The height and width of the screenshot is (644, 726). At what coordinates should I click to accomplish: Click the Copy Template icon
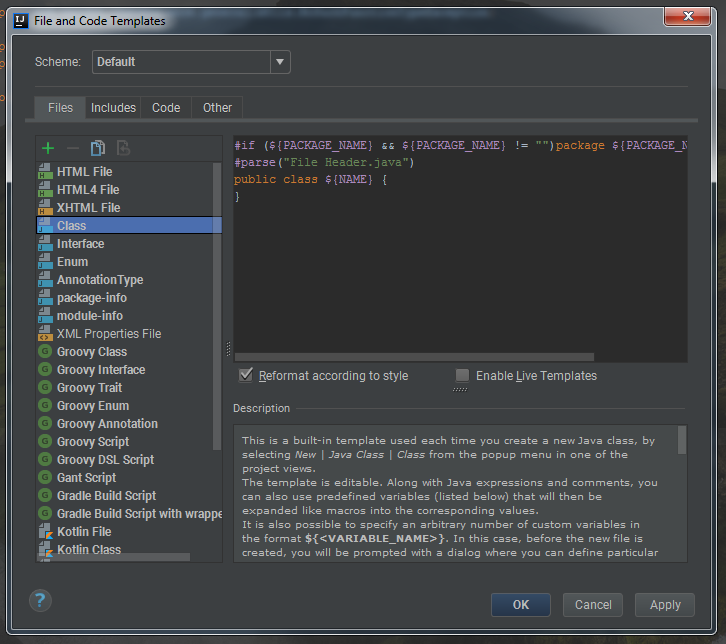point(98,148)
